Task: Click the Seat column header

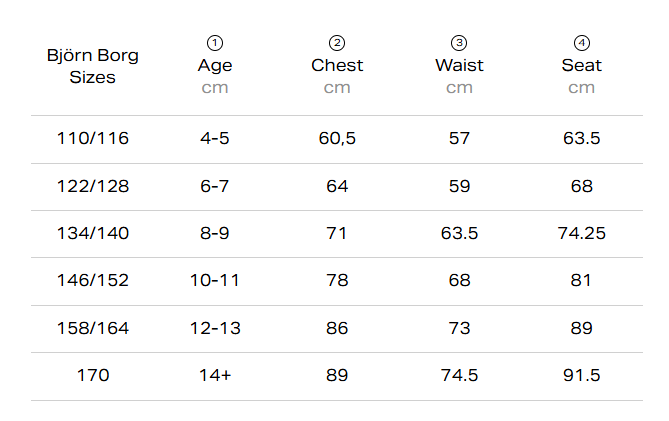Action: 582,65
